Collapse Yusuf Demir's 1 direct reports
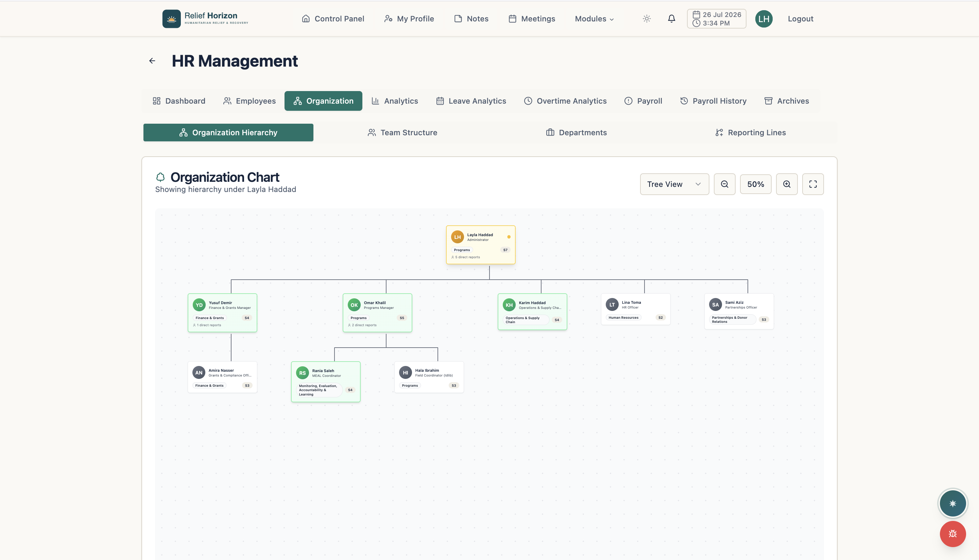Image resolution: width=979 pixels, height=560 pixels. click(x=207, y=325)
